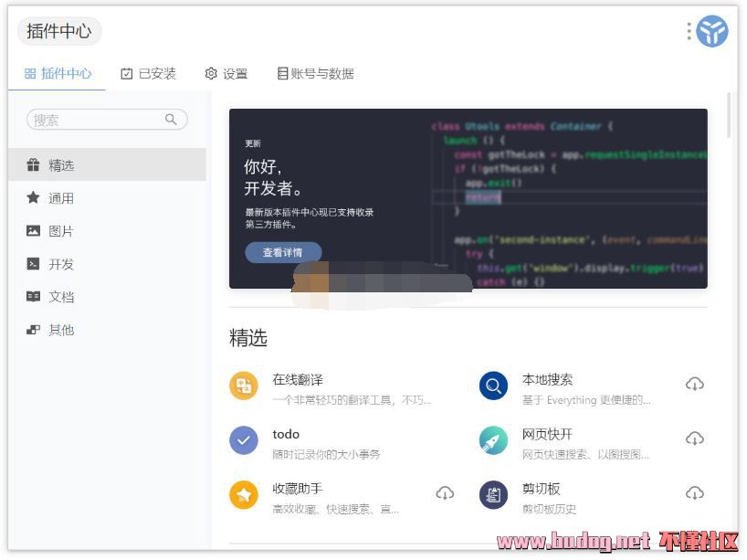Image resolution: width=747 pixels, height=560 pixels.
Task: Click the 网页快开 plugin title
Action: click(547, 434)
